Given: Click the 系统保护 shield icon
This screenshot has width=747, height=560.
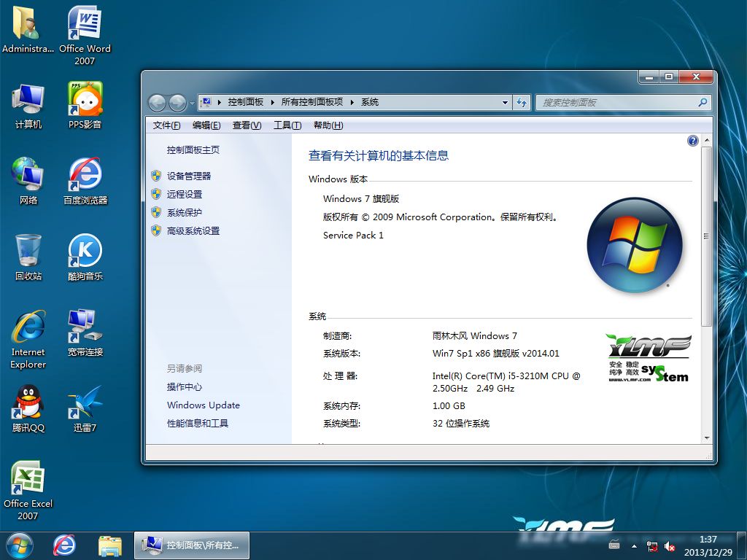Looking at the screenshot, I should tap(156, 212).
